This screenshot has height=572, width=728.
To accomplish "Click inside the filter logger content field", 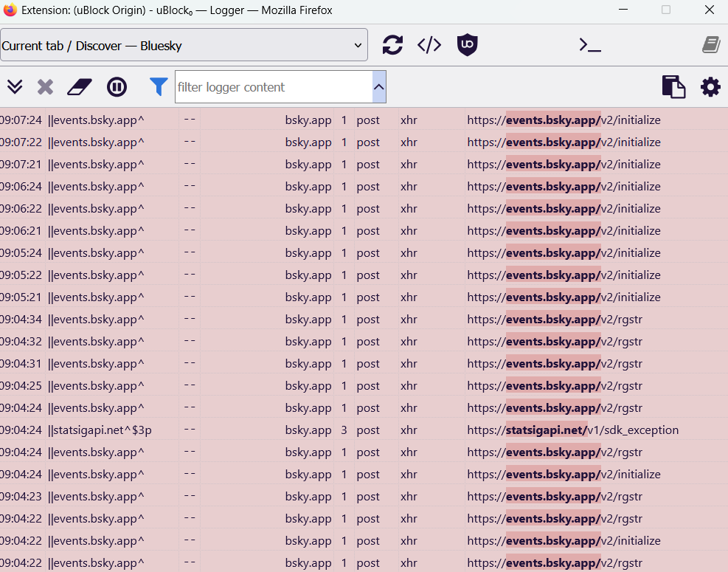I will (x=273, y=87).
